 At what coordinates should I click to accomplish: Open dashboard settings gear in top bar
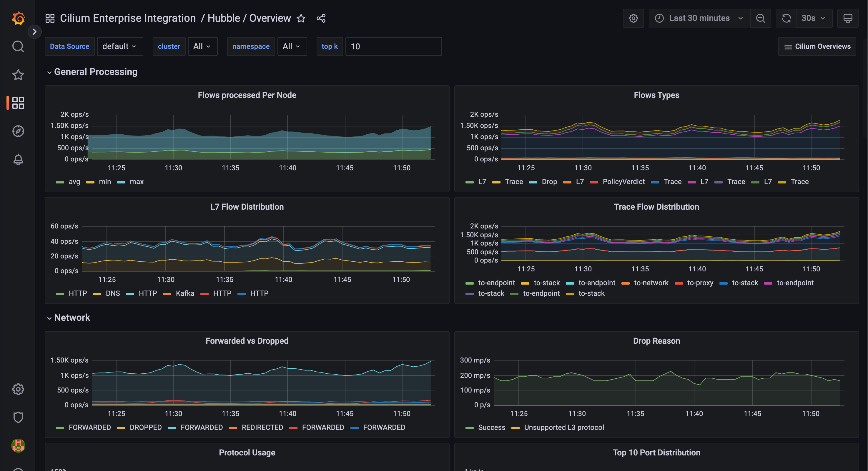[x=633, y=18]
